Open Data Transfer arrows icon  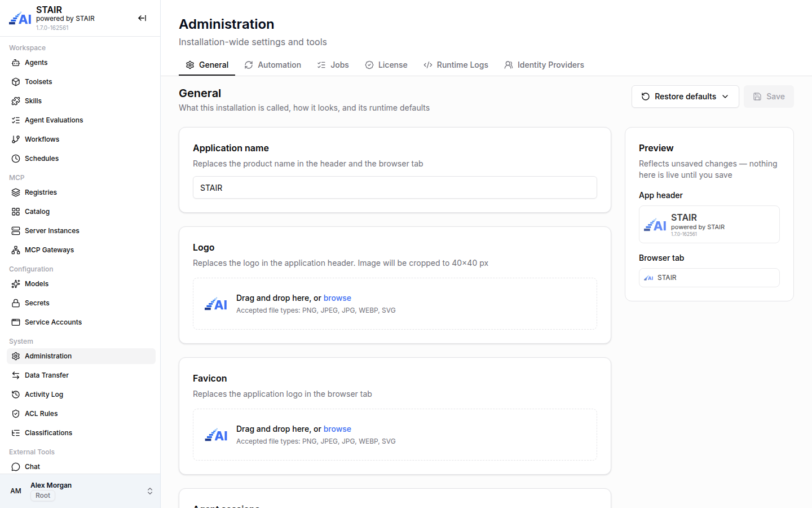pyautogui.click(x=16, y=375)
